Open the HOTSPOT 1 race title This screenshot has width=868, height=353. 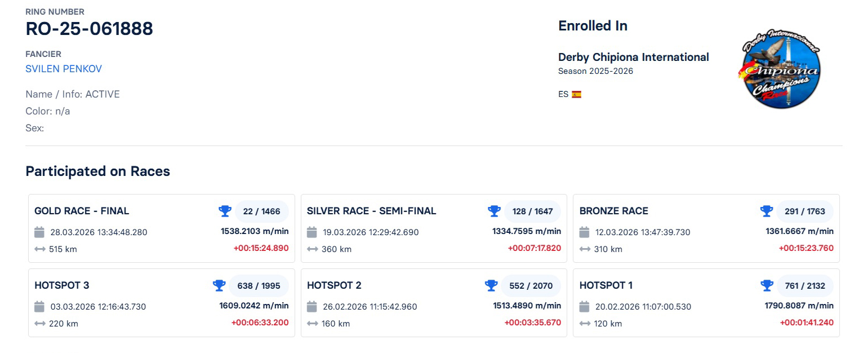tap(606, 285)
